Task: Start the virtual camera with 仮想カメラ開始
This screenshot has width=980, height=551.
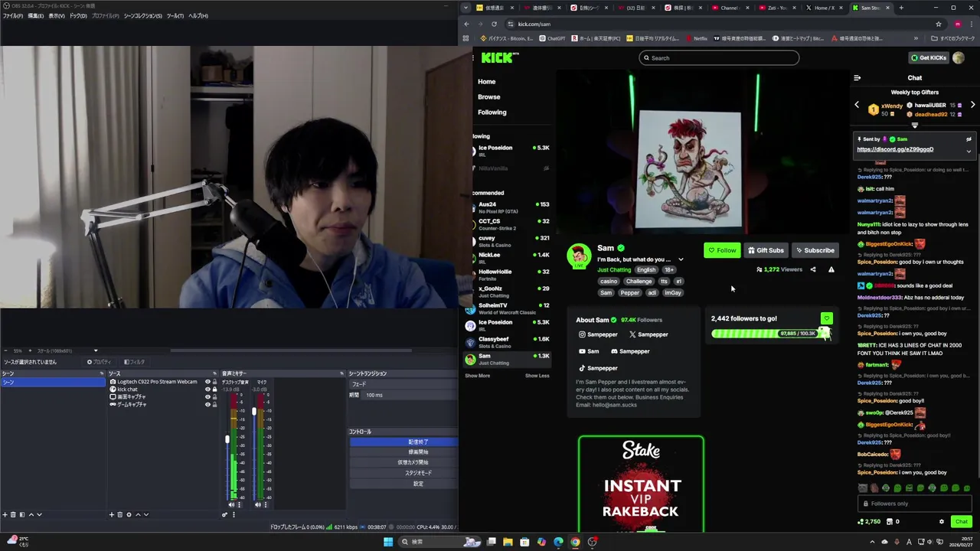Action: coord(404,462)
